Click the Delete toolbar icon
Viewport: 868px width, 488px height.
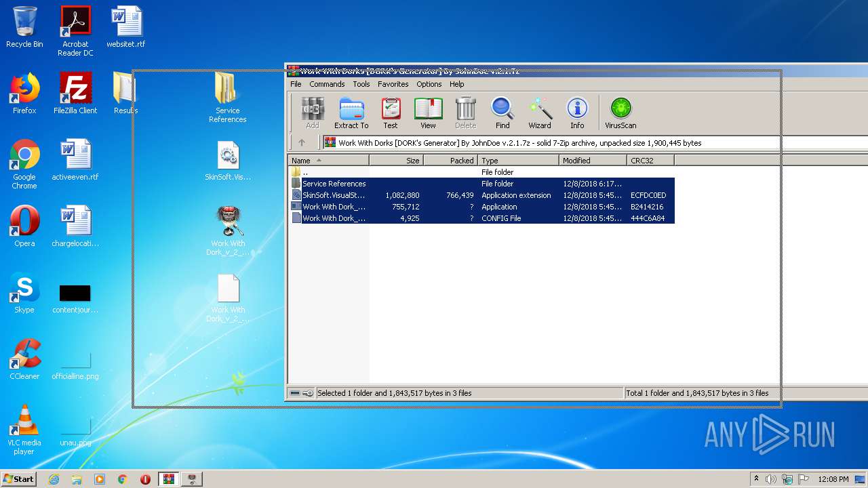pyautogui.click(x=465, y=113)
